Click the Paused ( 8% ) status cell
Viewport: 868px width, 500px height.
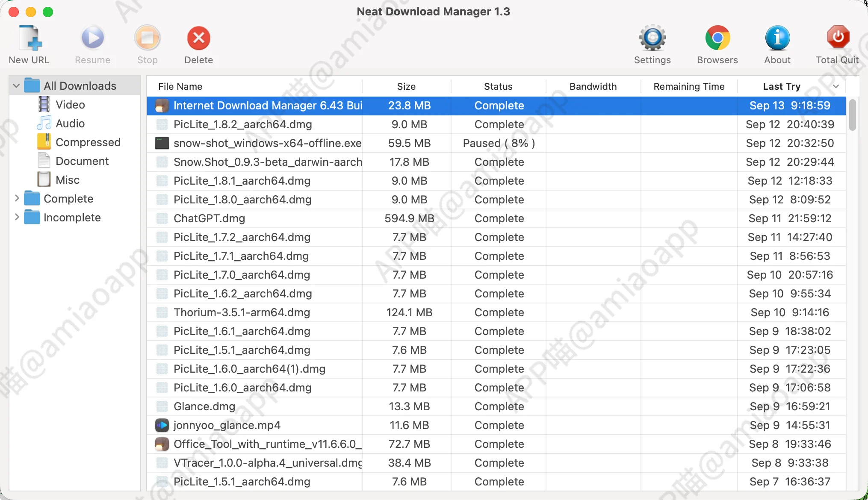[x=499, y=143]
